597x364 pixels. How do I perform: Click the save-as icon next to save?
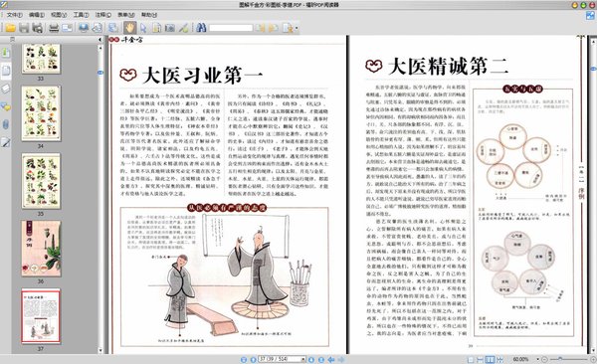(38, 28)
